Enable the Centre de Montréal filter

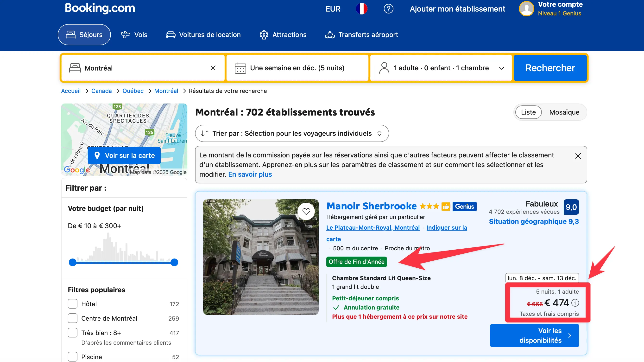[x=72, y=318]
